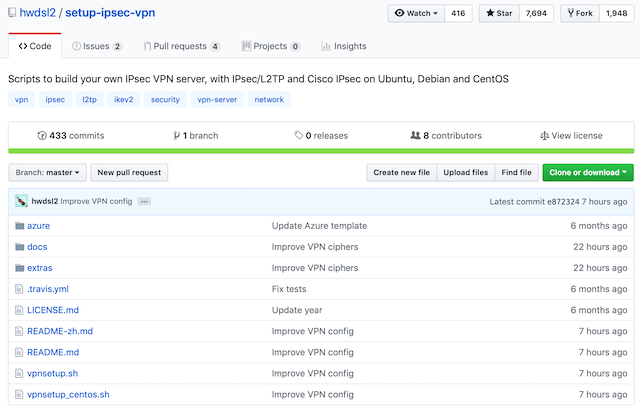Click the README.md file icon
The image size is (640, 411).
pyautogui.click(x=19, y=352)
